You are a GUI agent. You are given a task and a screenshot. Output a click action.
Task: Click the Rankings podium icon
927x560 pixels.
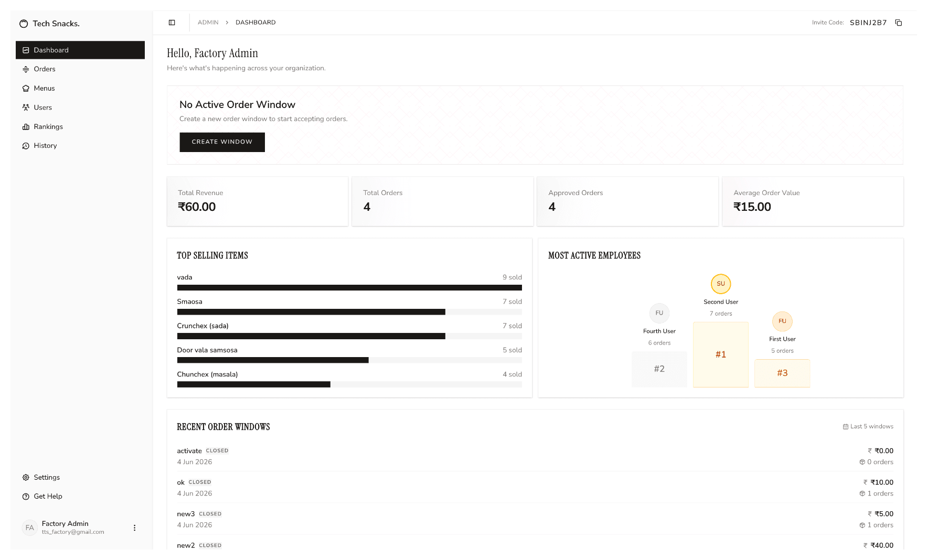26,127
